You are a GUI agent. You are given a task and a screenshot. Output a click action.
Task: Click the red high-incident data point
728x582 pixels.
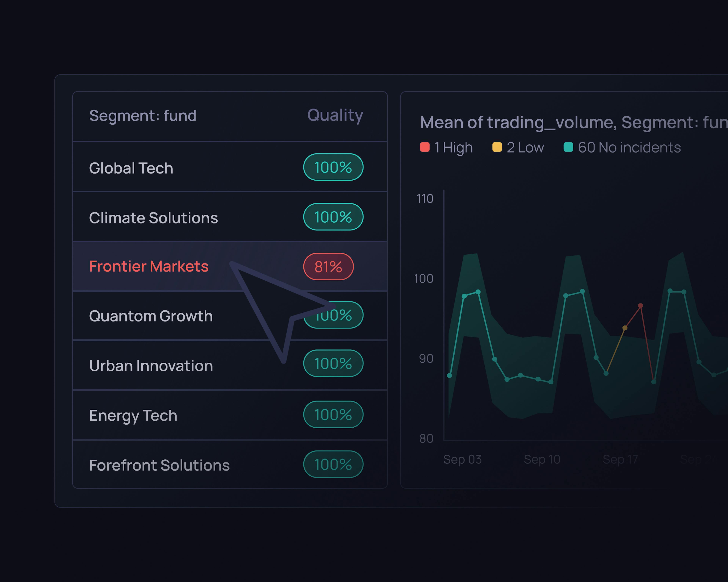coord(640,306)
